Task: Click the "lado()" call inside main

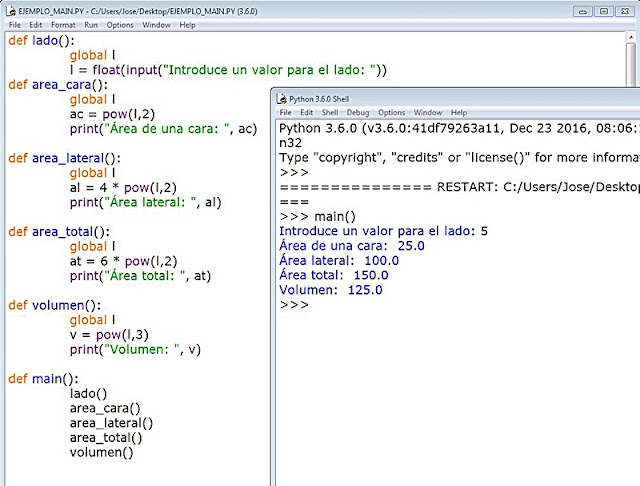Action: point(88,393)
